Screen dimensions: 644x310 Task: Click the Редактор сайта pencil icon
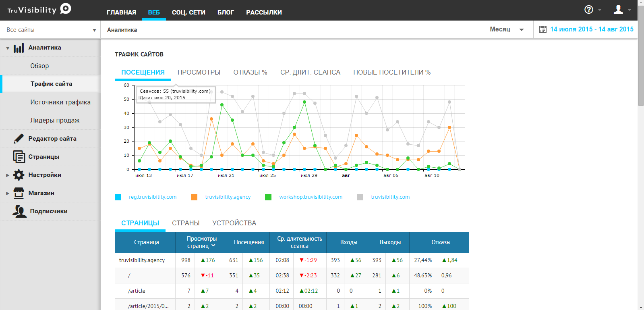(19, 139)
